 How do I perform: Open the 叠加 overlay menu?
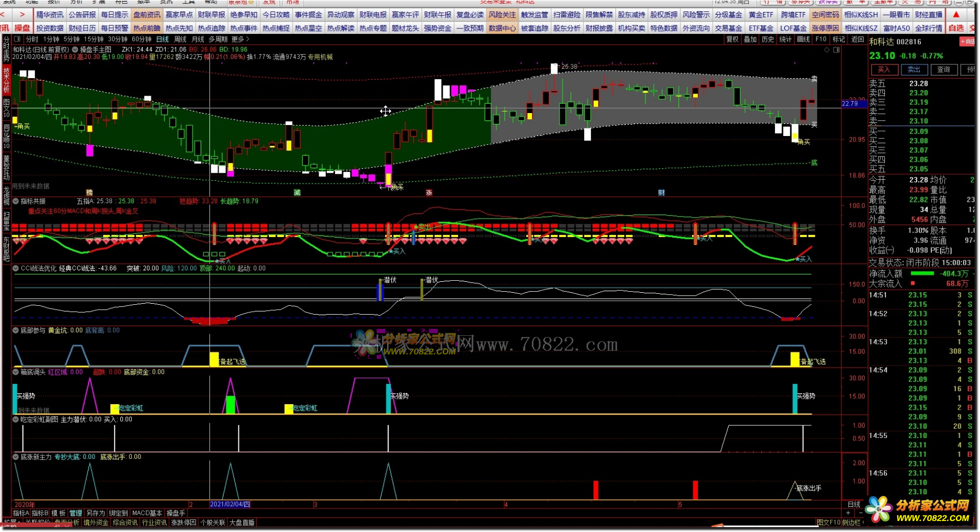click(750, 39)
